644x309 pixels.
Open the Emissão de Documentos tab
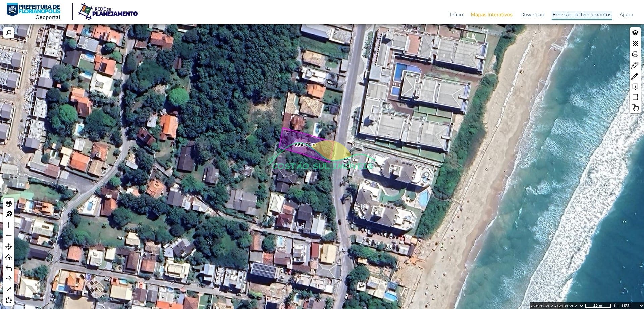pos(582,15)
